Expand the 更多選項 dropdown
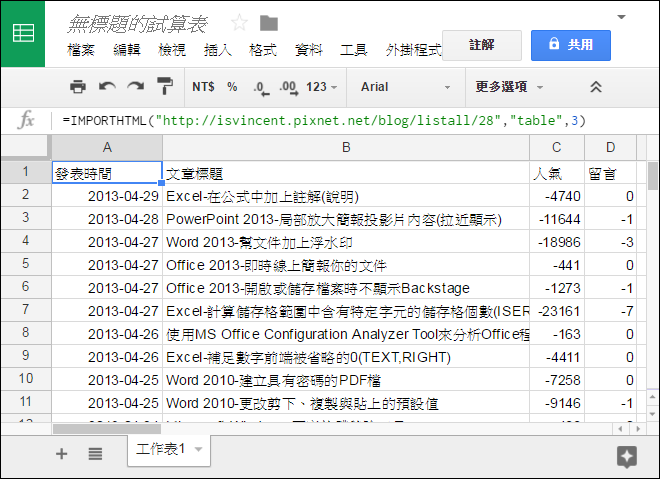The height and width of the screenshot is (479, 660). point(509,87)
